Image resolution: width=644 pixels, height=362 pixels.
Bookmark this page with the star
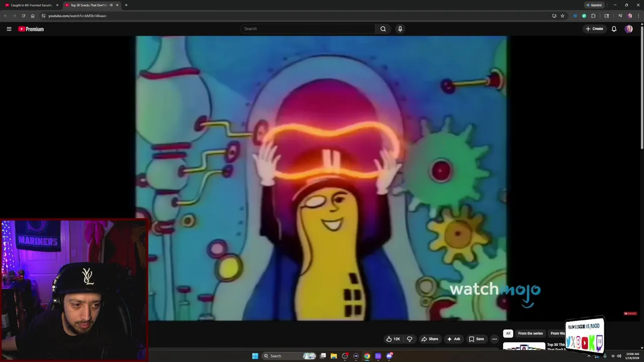click(x=562, y=16)
